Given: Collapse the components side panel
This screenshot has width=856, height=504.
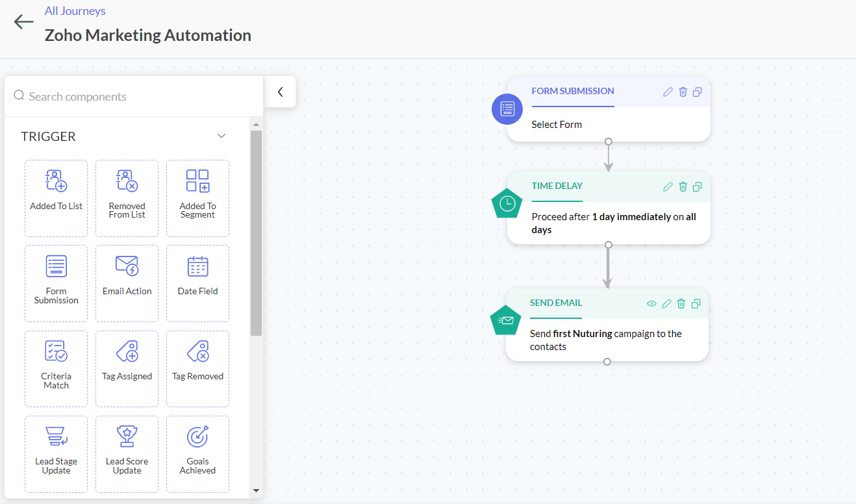Looking at the screenshot, I should [280, 92].
